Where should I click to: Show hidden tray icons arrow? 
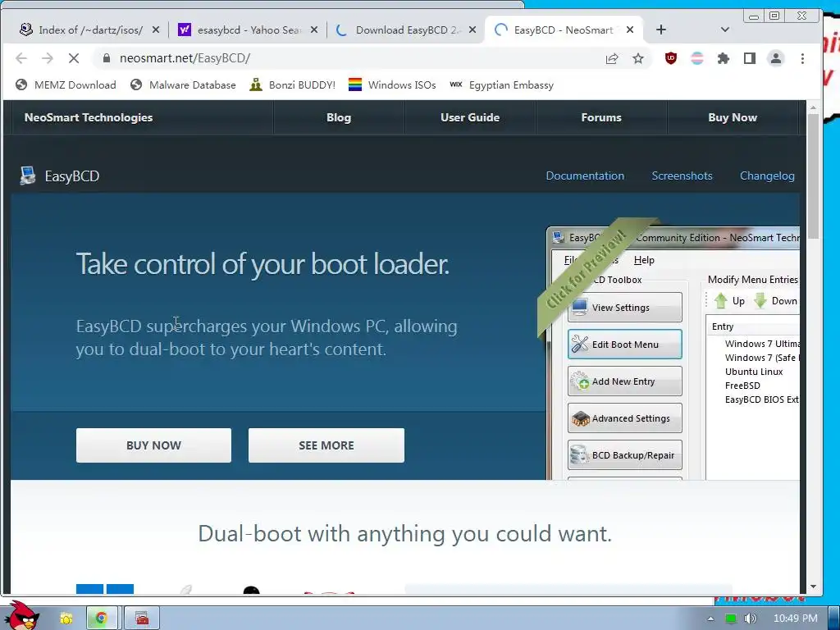point(710,619)
